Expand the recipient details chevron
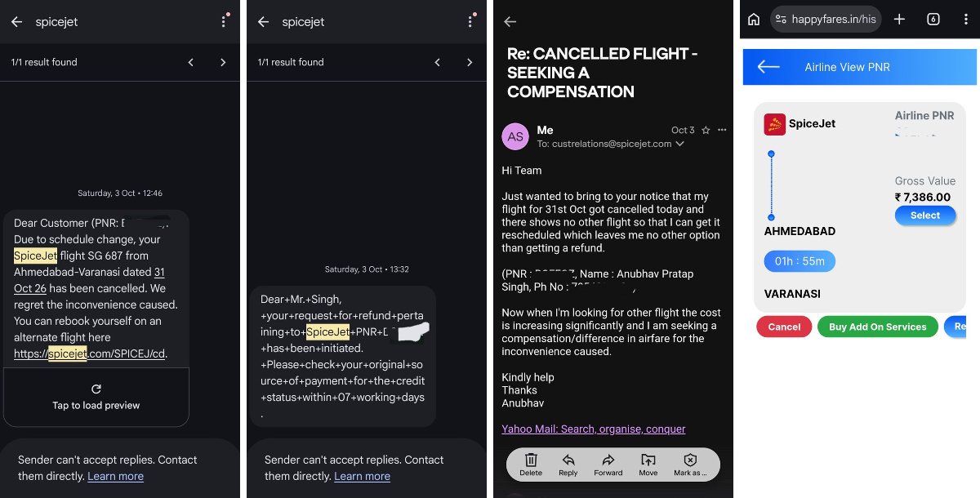980x498 pixels. pyautogui.click(x=679, y=144)
